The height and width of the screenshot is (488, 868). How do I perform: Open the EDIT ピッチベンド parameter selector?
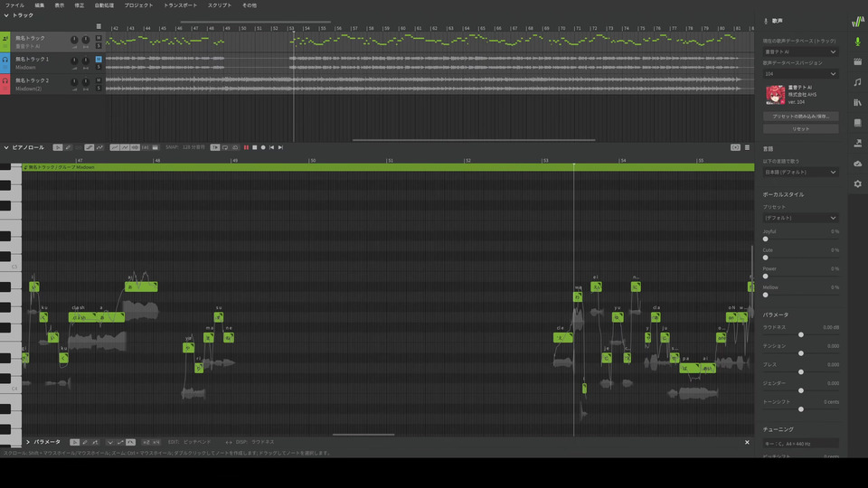(x=190, y=442)
